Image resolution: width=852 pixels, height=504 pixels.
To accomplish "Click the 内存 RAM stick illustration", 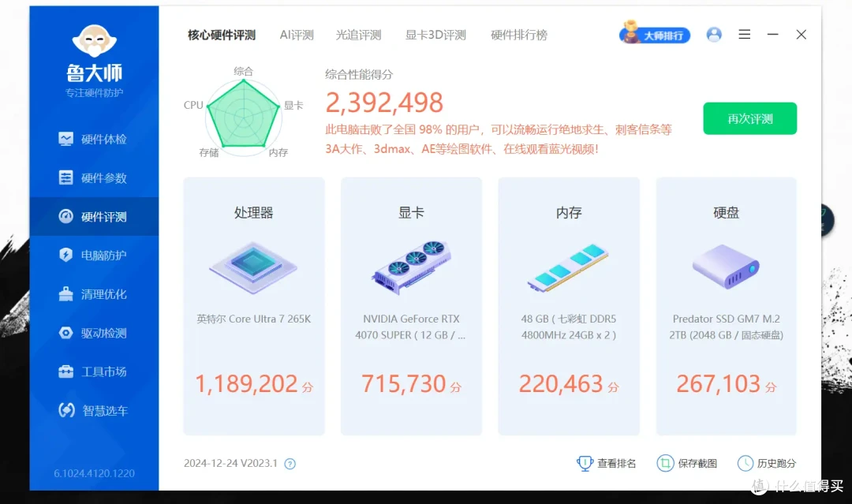I will click(x=568, y=267).
